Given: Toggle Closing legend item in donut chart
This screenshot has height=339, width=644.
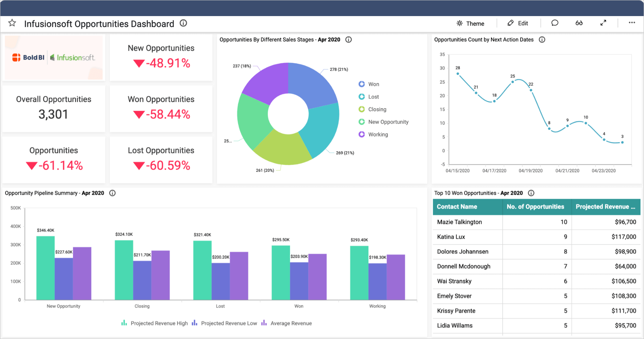Looking at the screenshot, I should click(372, 109).
